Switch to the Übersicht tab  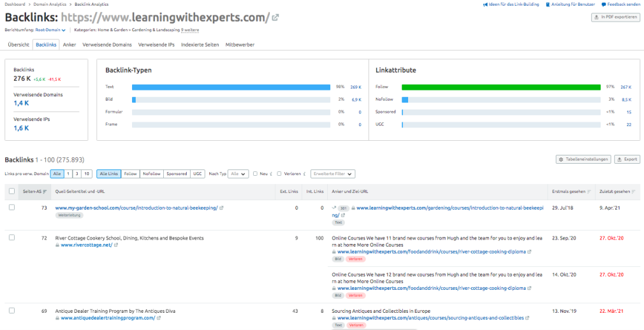click(x=18, y=45)
